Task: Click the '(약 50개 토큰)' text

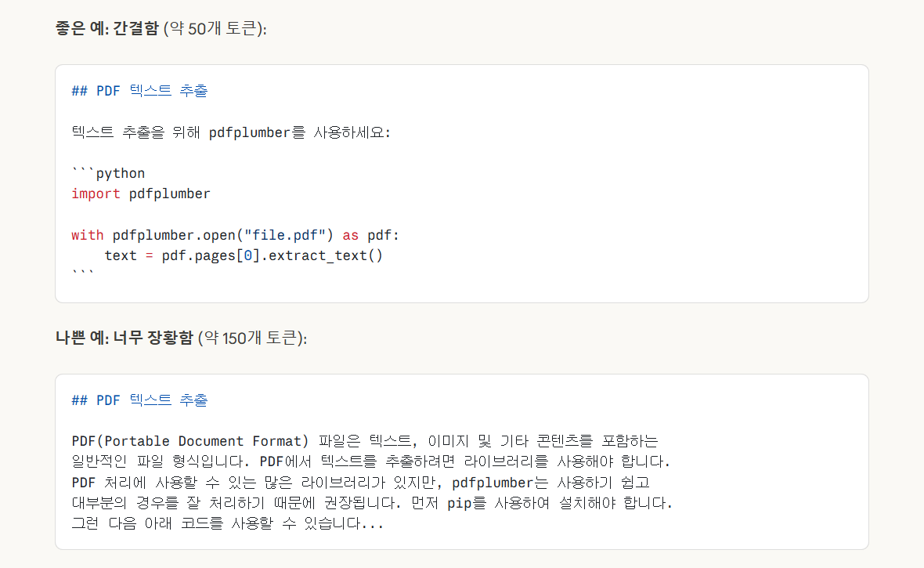Action: [x=215, y=28]
